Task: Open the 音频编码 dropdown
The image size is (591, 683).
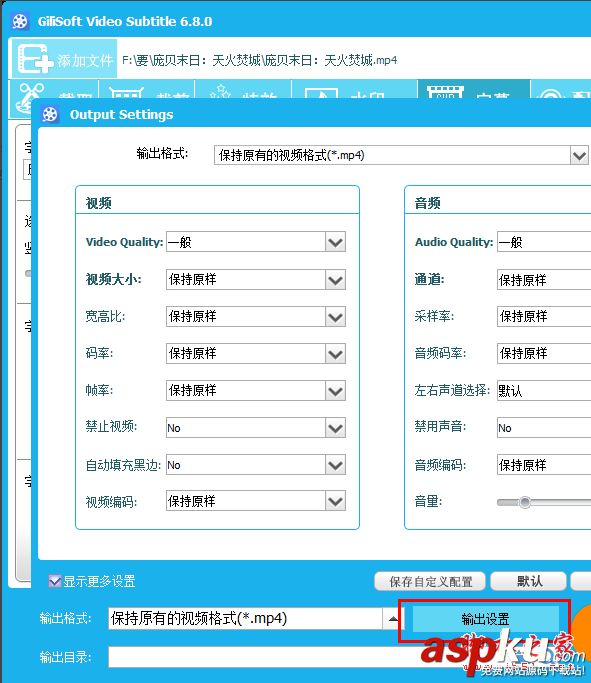Action: pyautogui.click(x=544, y=465)
